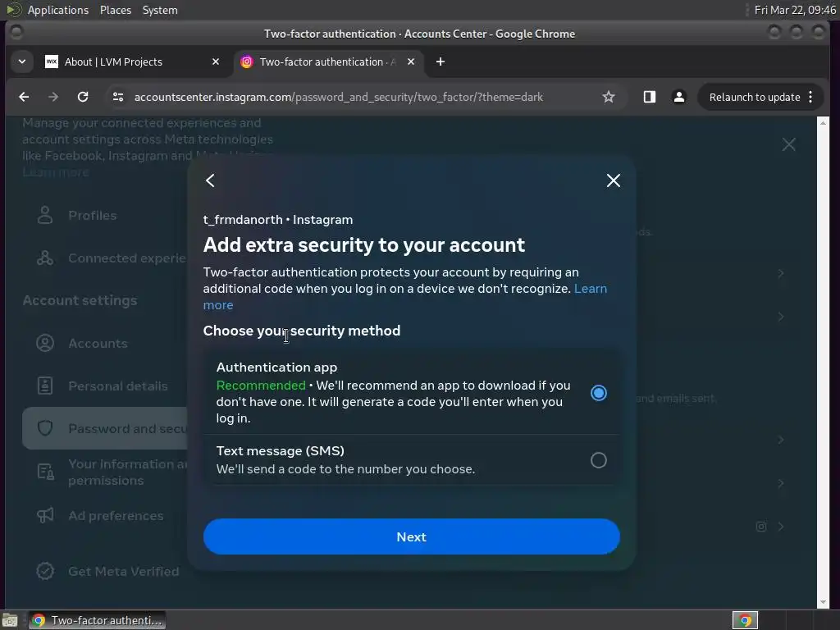Click the Text message (SMS) option label
The height and width of the screenshot is (630, 840).
[x=281, y=451]
